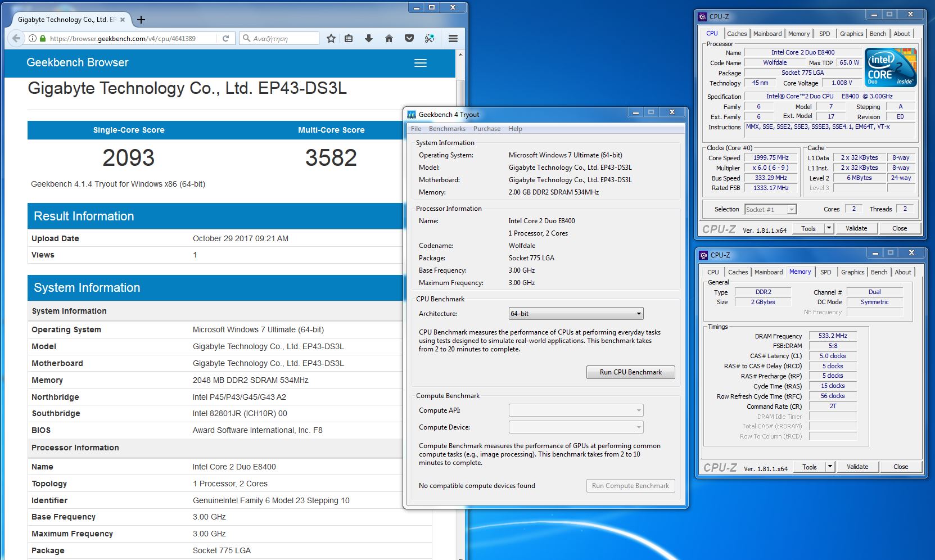The width and height of the screenshot is (935, 560).
Task: Open a new Firefox tab
Action: click(141, 20)
